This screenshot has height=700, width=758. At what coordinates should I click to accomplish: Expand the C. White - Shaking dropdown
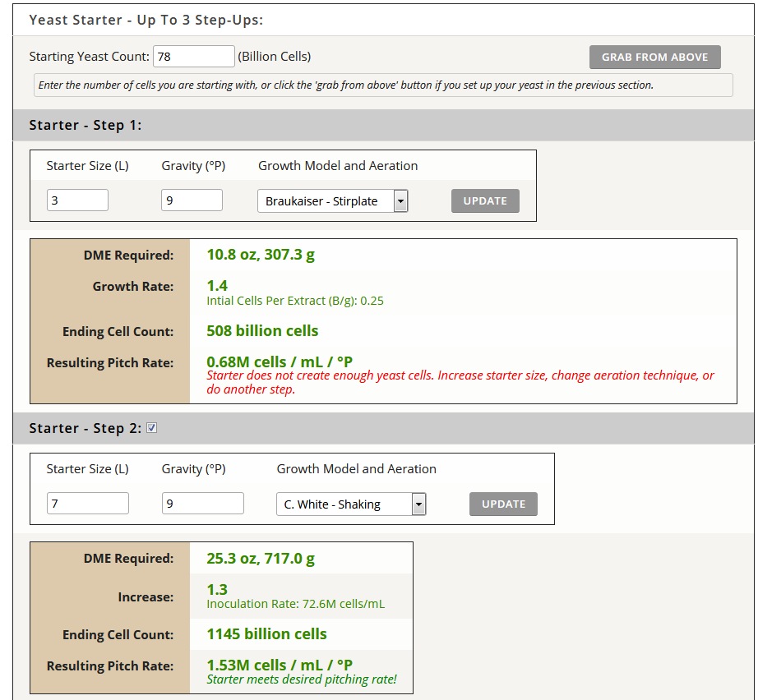(351, 504)
